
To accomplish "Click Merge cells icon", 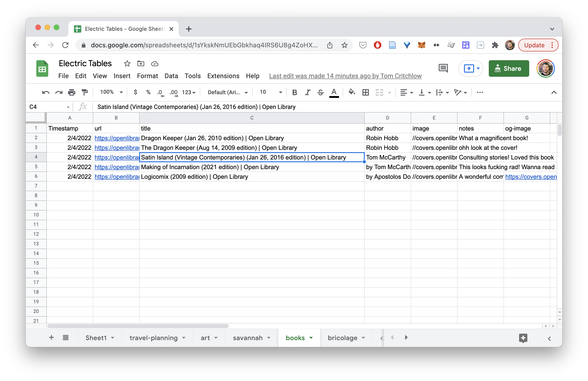I will tap(379, 92).
